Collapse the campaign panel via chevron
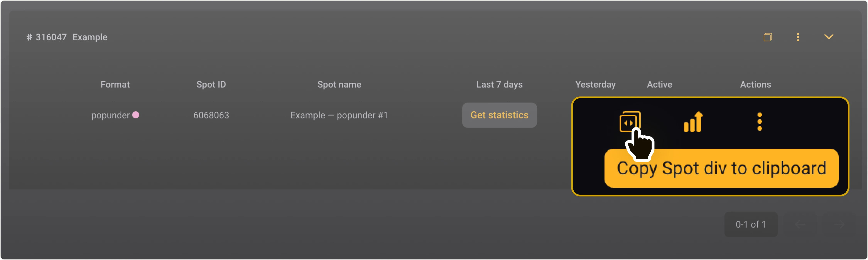This screenshot has width=868, height=260. click(829, 36)
